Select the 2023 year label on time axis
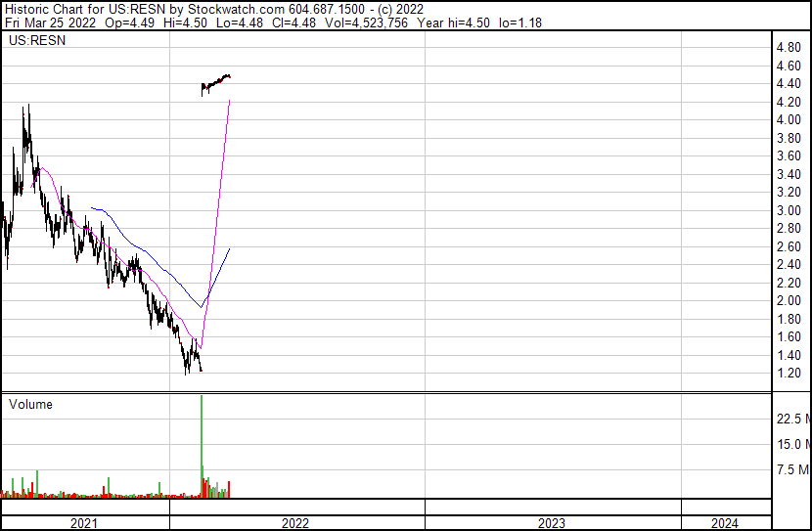This screenshot has width=812, height=531. coord(551,523)
